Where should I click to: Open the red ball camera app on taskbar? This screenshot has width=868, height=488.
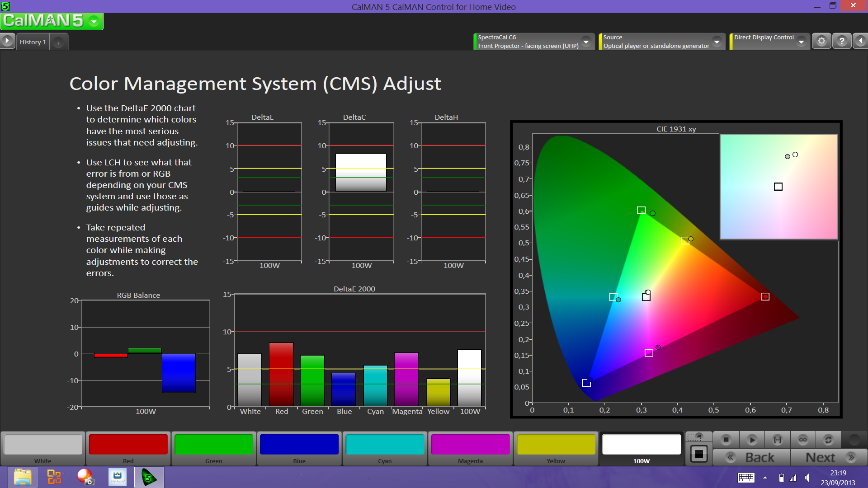pos(85,477)
